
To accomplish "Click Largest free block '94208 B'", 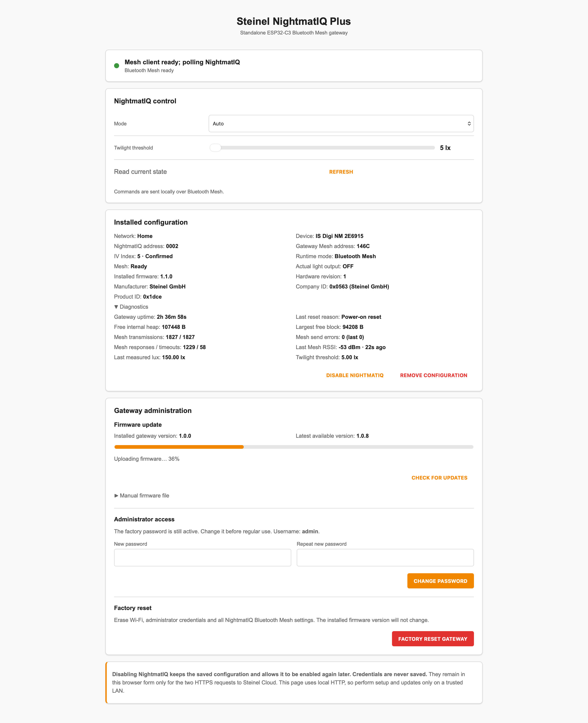I will coord(353,327).
